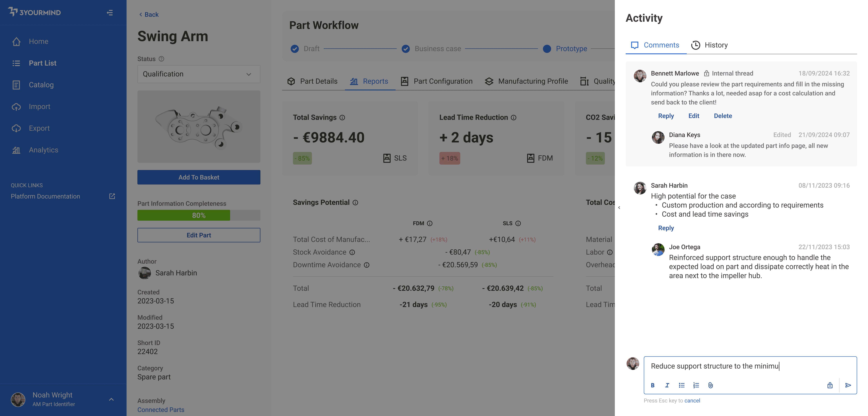868x416 pixels.
Task: Click the 80% completeness progress bar
Action: click(198, 215)
